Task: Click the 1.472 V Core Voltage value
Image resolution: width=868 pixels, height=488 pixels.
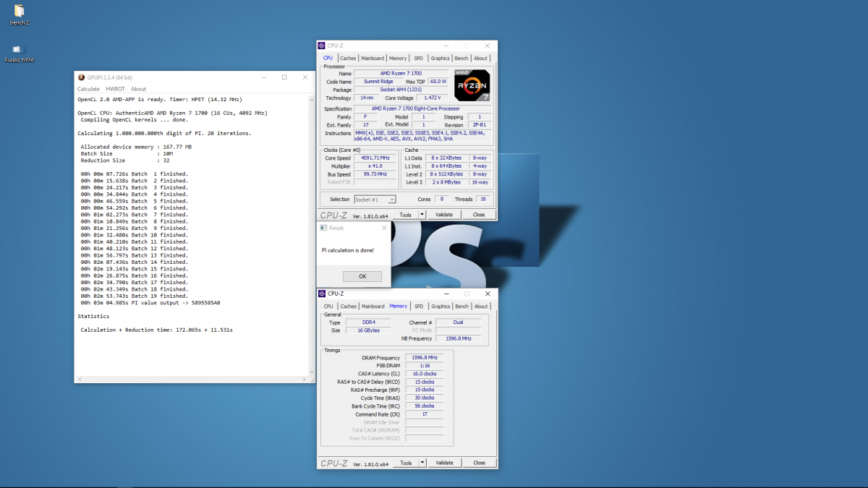Action: [433, 98]
